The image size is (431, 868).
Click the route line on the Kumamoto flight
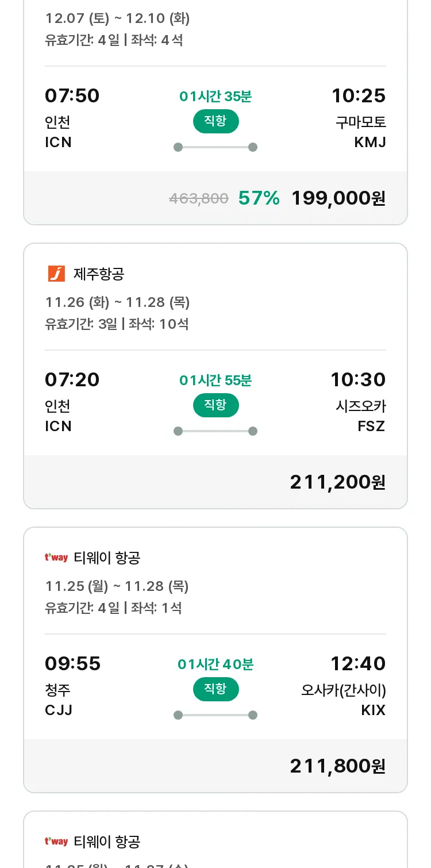point(215,147)
